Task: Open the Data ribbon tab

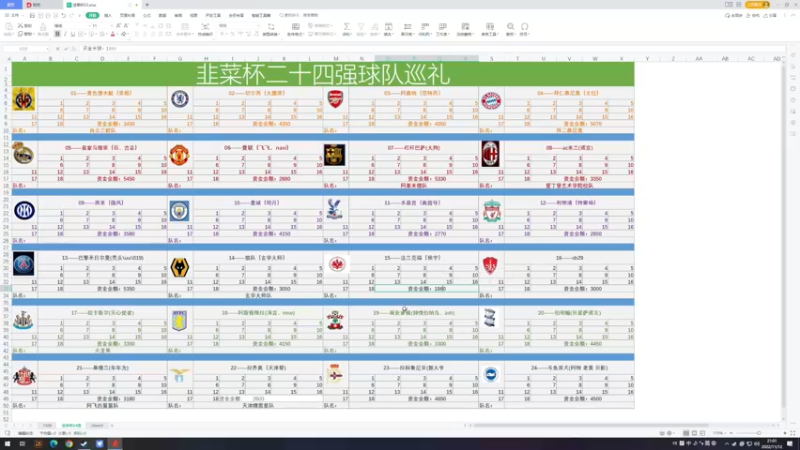Action: [x=162, y=16]
